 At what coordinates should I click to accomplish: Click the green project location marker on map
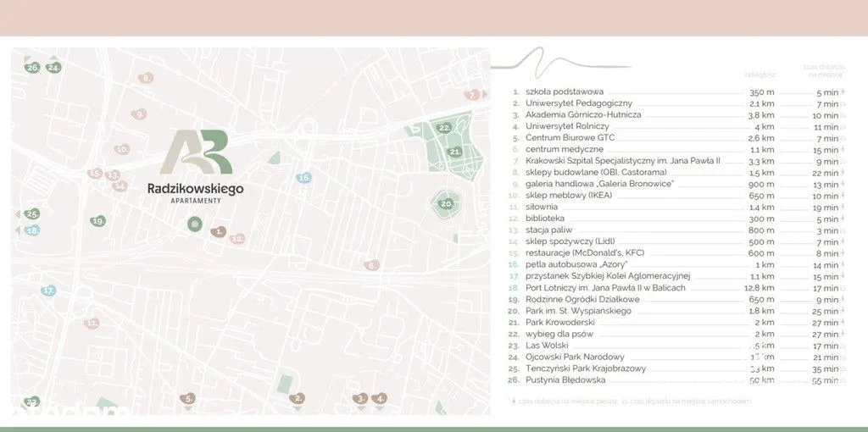(195, 224)
